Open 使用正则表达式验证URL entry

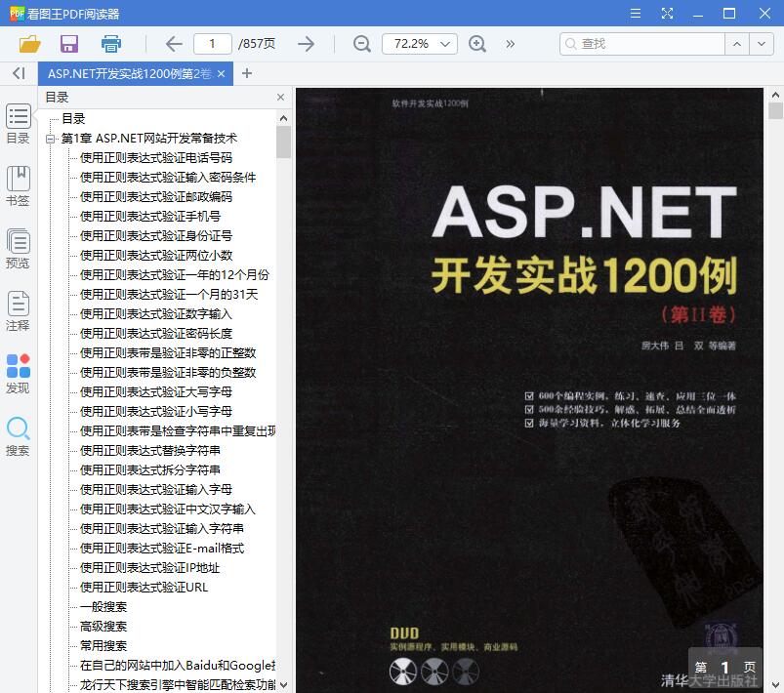click(x=144, y=588)
